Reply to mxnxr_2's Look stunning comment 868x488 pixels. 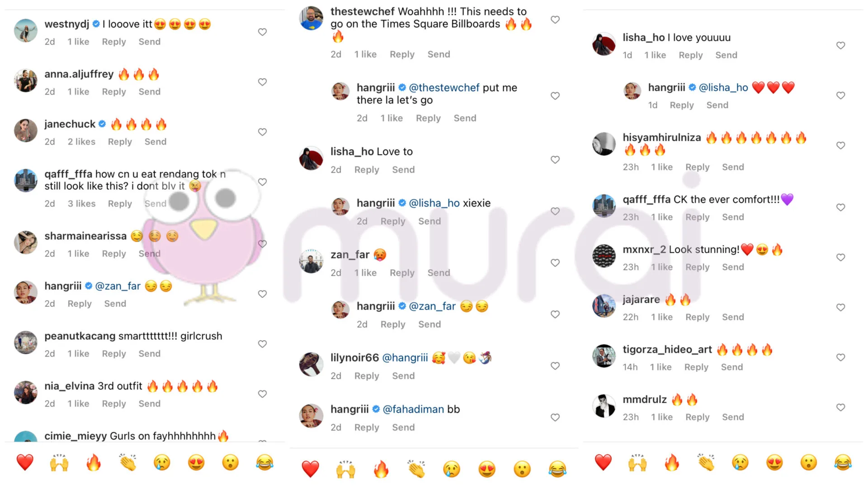pos(697,267)
